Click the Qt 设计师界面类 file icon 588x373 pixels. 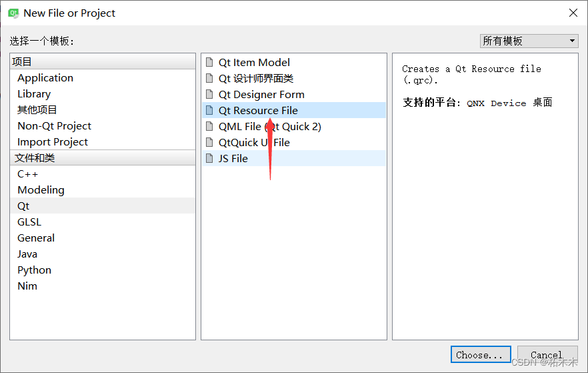[209, 78]
